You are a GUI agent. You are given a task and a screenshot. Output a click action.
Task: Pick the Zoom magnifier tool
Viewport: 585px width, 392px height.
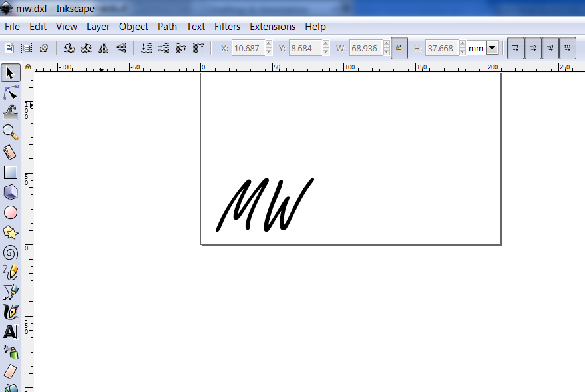[x=11, y=132]
